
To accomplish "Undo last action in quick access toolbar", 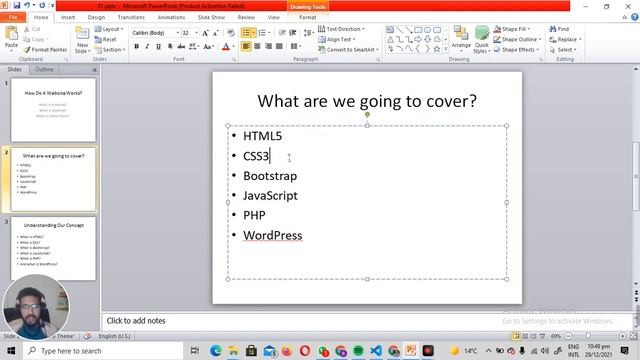I will (27, 6).
